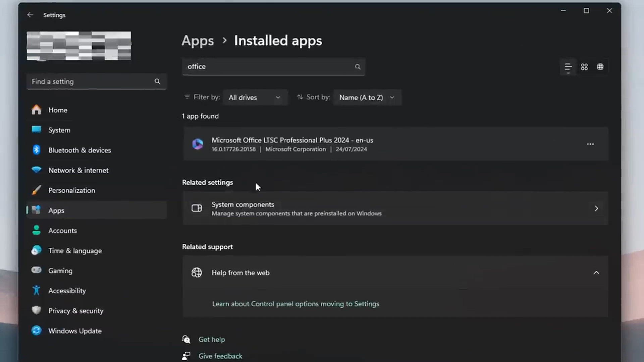Go to Windows Update in sidebar

[75, 331]
